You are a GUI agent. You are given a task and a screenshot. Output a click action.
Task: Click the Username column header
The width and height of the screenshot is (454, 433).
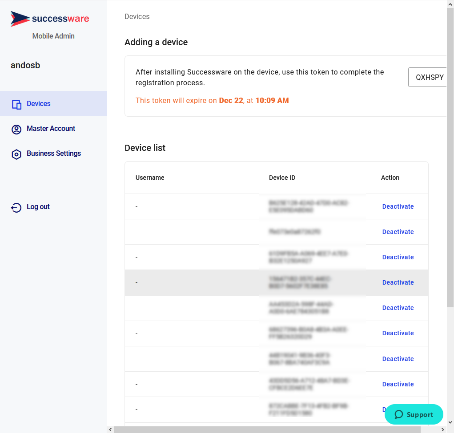150,178
